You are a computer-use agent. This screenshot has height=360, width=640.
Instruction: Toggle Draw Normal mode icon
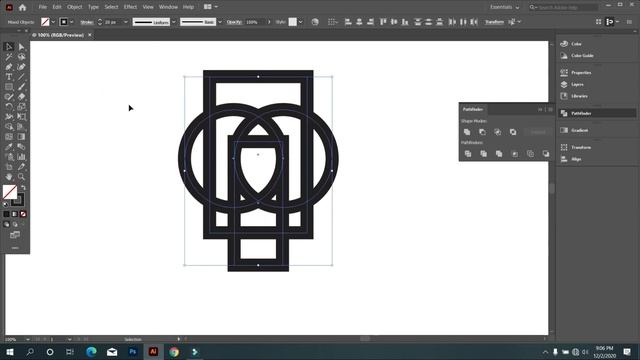6,224
